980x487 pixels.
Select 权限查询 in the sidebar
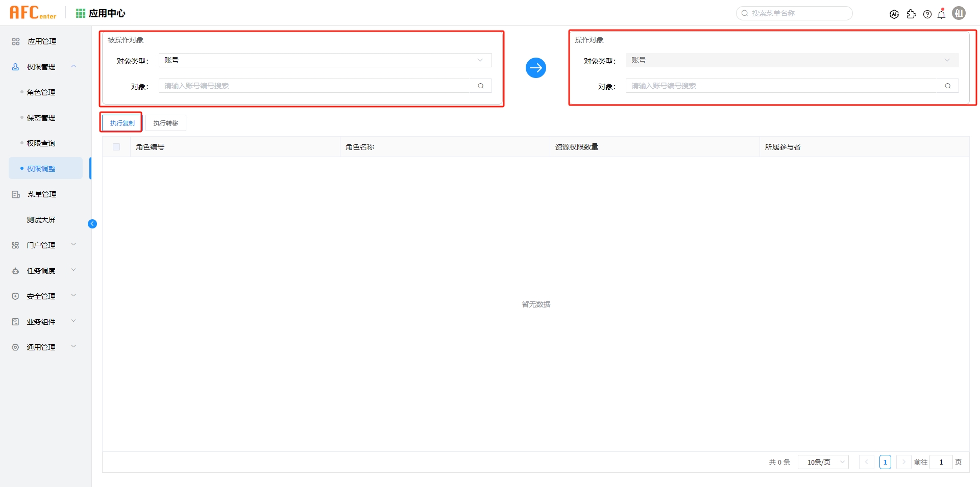coord(41,143)
